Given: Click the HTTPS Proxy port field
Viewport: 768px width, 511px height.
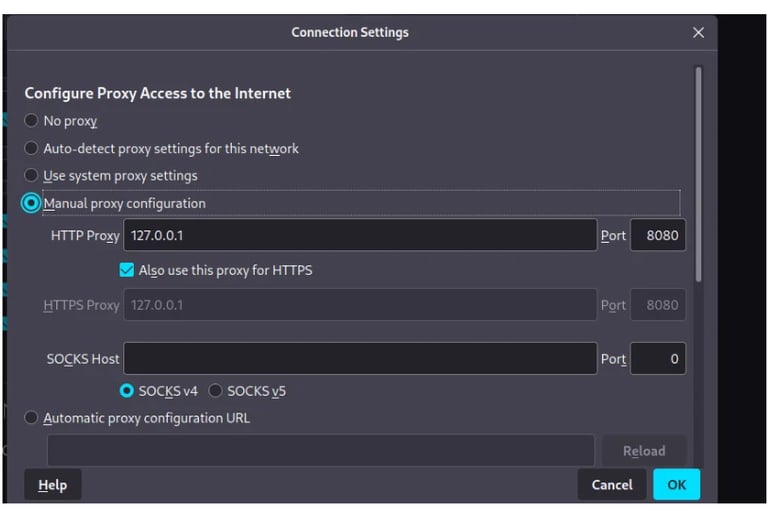Looking at the screenshot, I should pyautogui.click(x=658, y=305).
